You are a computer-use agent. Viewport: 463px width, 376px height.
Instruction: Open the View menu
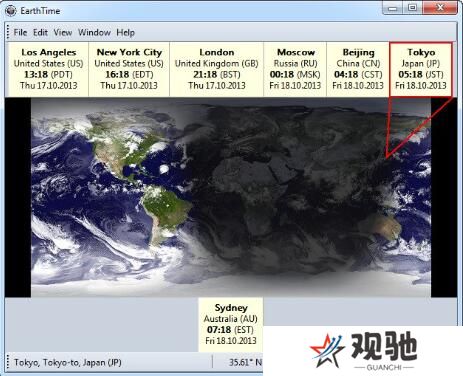[63, 32]
